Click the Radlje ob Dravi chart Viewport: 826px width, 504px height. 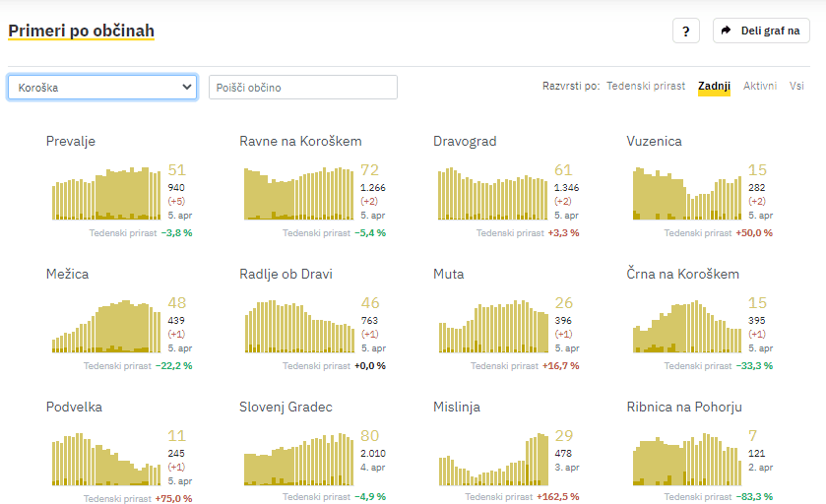pyautogui.click(x=299, y=326)
